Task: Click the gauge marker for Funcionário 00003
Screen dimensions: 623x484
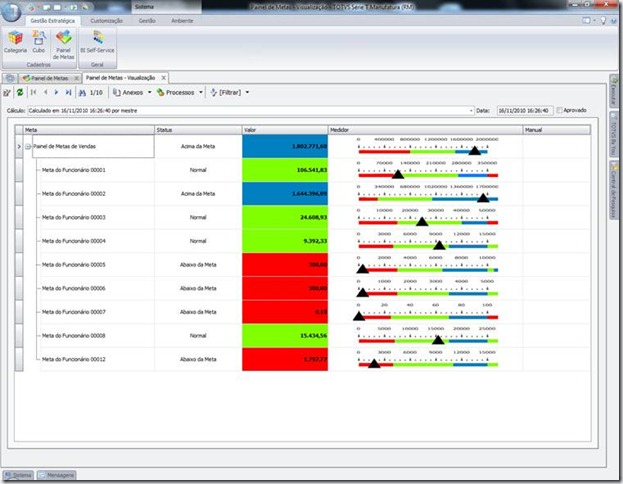Action: tap(422, 221)
